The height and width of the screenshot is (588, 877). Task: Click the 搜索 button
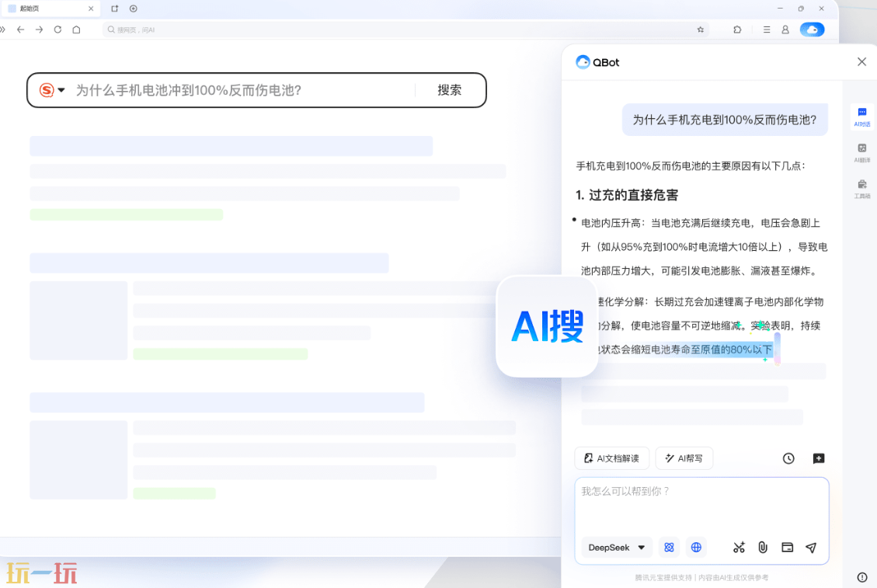[449, 90]
